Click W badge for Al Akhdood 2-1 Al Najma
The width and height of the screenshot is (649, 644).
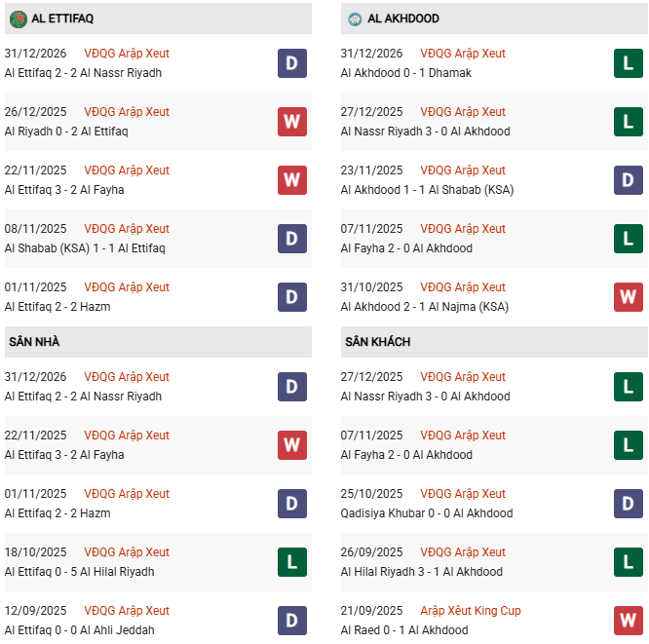(x=629, y=297)
